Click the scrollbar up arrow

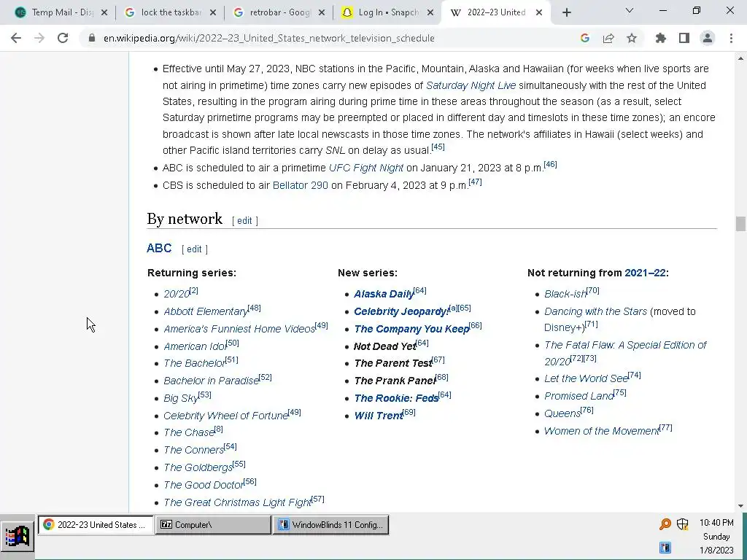coord(740,58)
